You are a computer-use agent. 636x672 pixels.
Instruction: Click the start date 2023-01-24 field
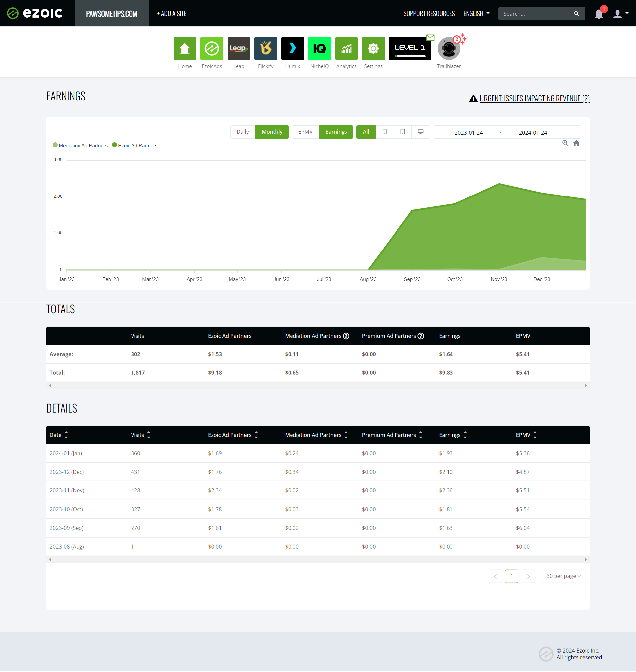coord(468,133)
